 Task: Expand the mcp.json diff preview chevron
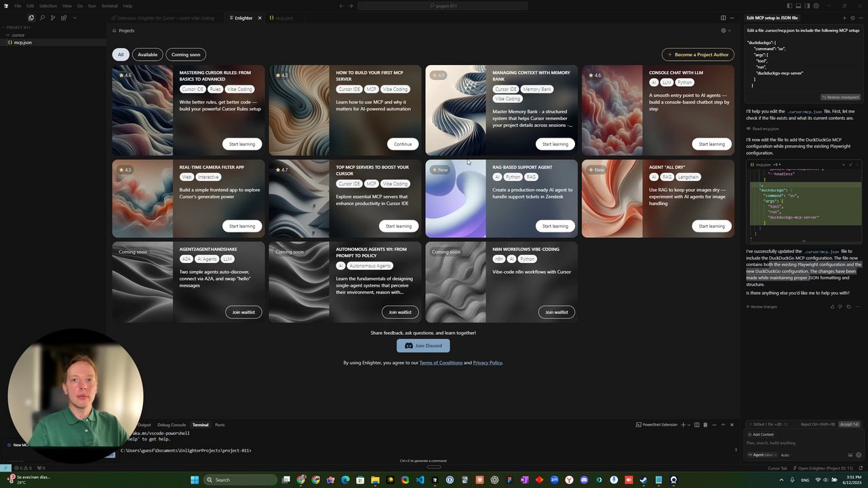[x=804, y=241]
